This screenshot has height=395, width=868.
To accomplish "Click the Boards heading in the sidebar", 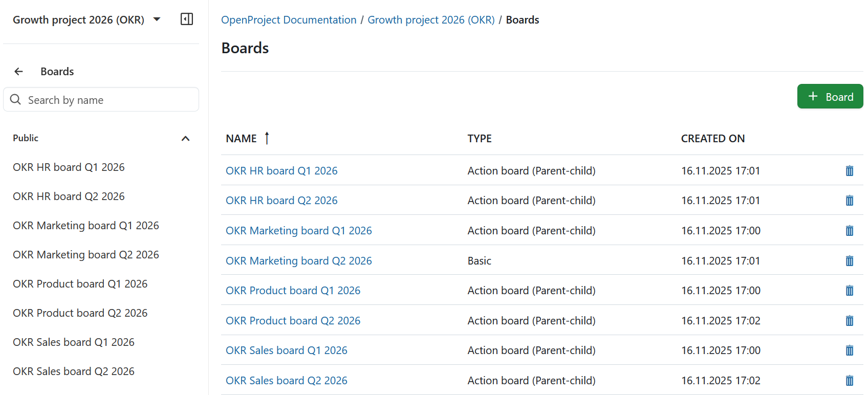I will tap(57, 72).
